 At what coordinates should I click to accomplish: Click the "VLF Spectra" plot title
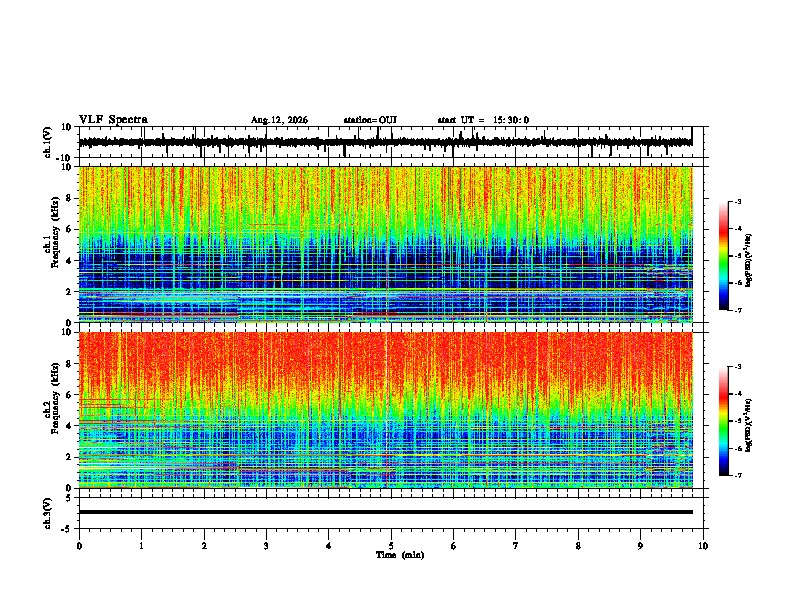[x=113, y=120]
